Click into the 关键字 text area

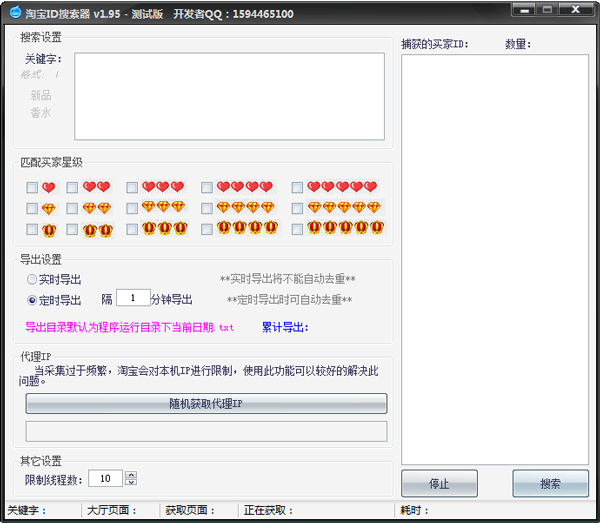coord(229,97)
